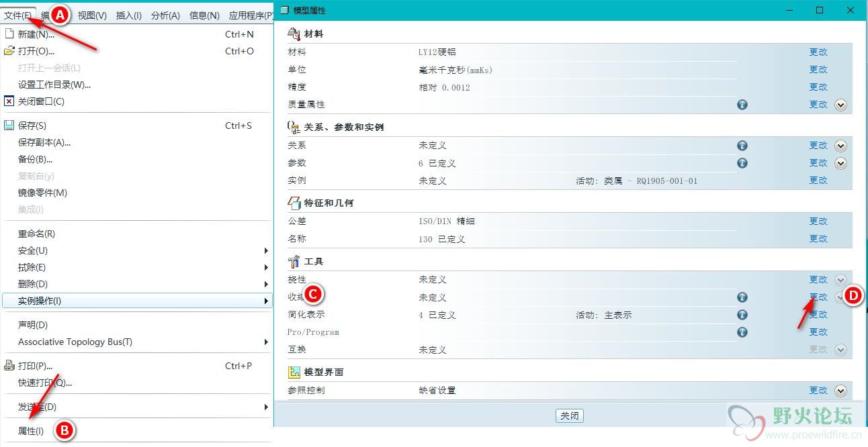
Task: Click 更改 link for Pro/Program row
Action: point(818,332)
